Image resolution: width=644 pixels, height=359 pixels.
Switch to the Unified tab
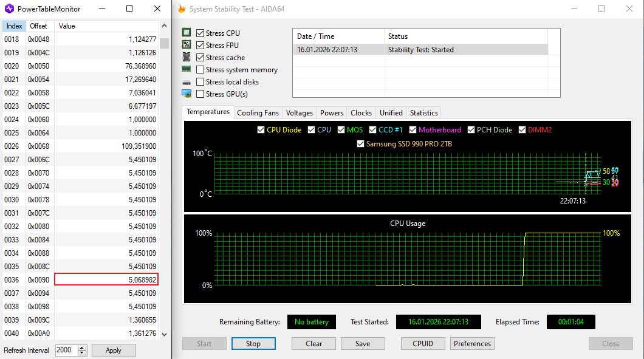391,113
